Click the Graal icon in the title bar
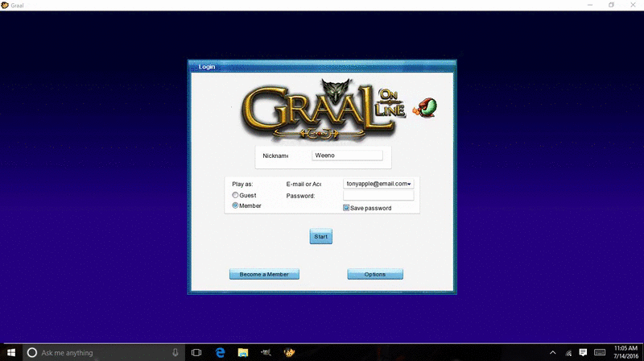This screenshot has width=644, height=361. click(5, 5)
